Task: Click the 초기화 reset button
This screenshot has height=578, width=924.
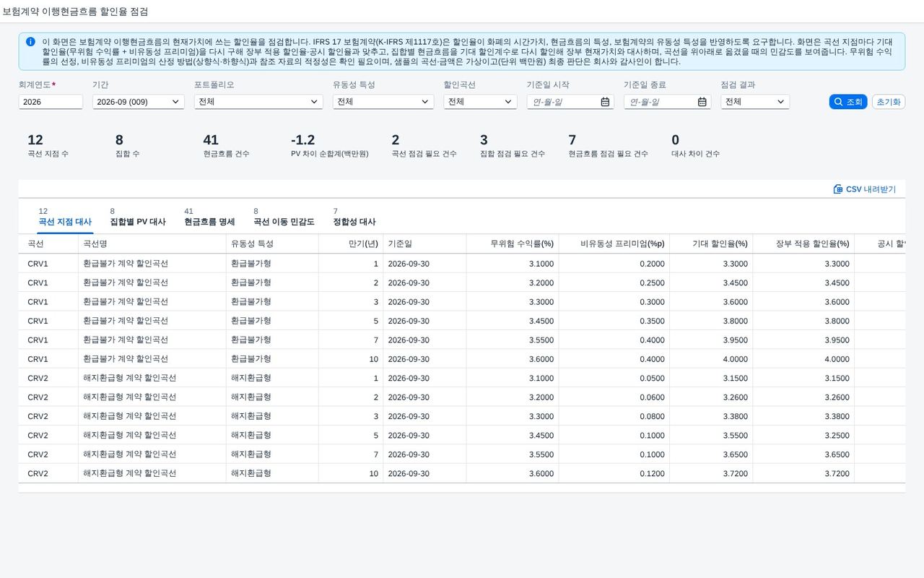Action: [x=889, y=102]
